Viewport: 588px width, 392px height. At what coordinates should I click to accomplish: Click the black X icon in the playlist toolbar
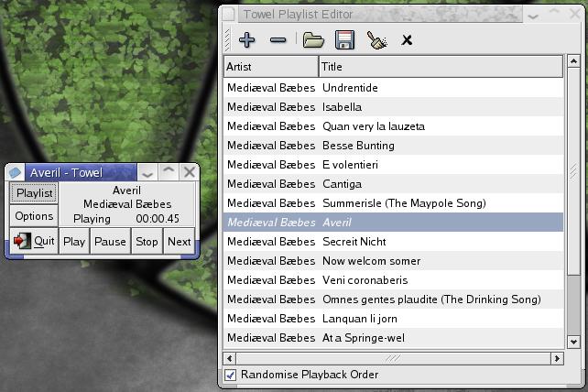pyautogui.click(x=407, y=39)
